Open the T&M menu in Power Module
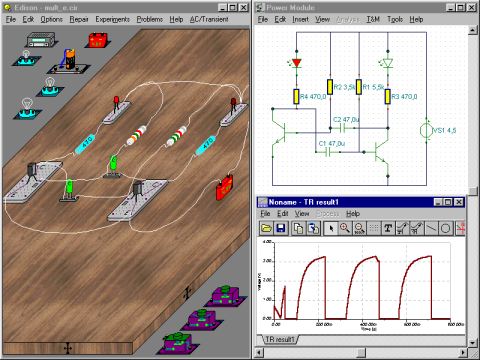This screenshot has height=360, width=480. pyautogui.click(x=373, y=19)
